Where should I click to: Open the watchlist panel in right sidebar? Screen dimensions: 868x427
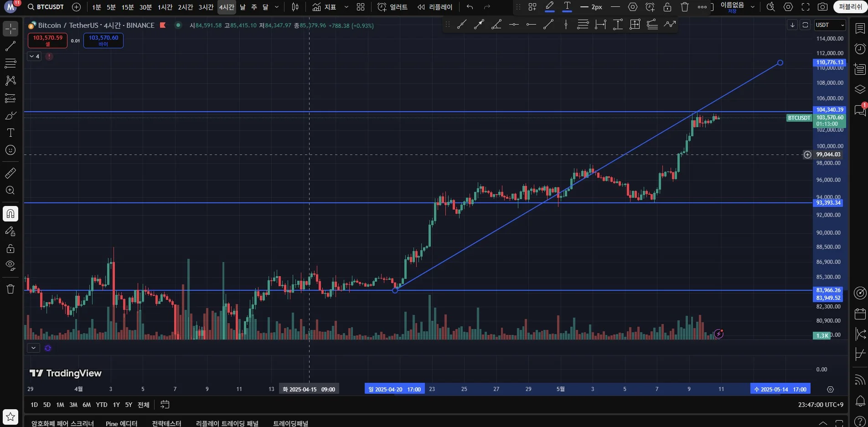pos(860,29)
